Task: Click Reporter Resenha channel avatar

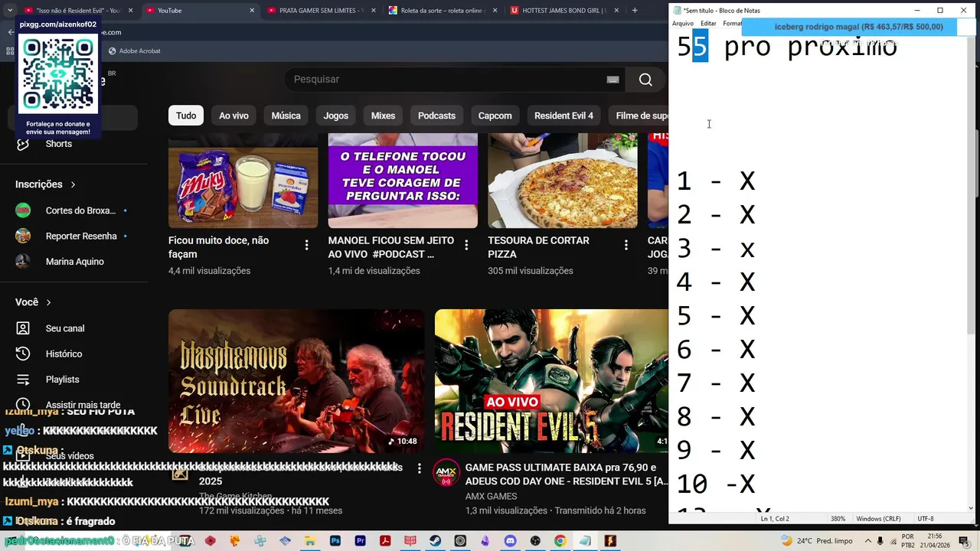Action: [23, 236]
